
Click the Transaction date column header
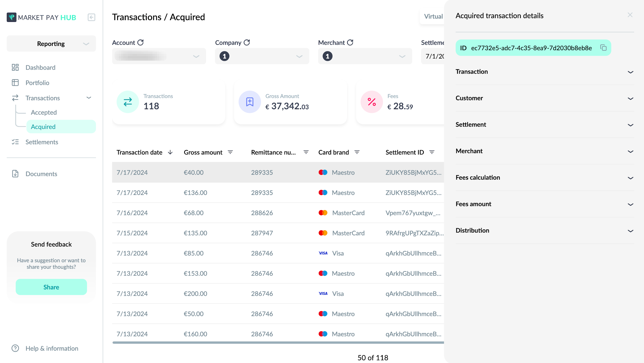pyautogui.click(x=139, y=152)
